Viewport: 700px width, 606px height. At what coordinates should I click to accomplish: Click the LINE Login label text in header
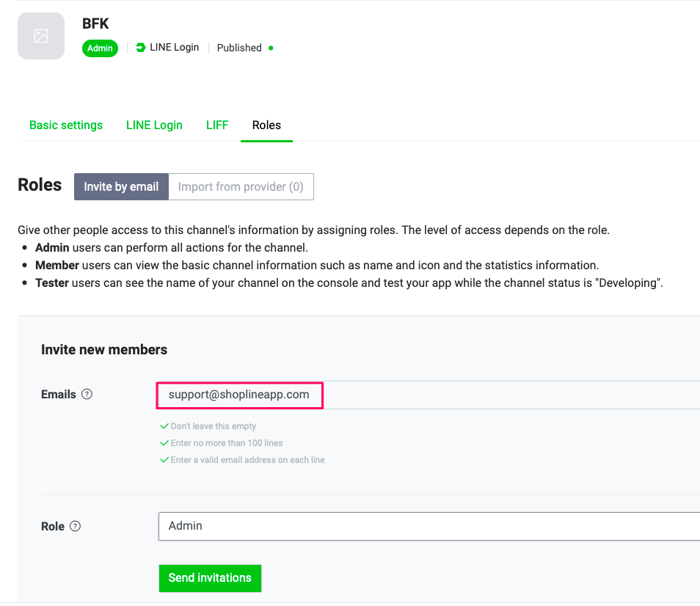click(x=174, y=47)
